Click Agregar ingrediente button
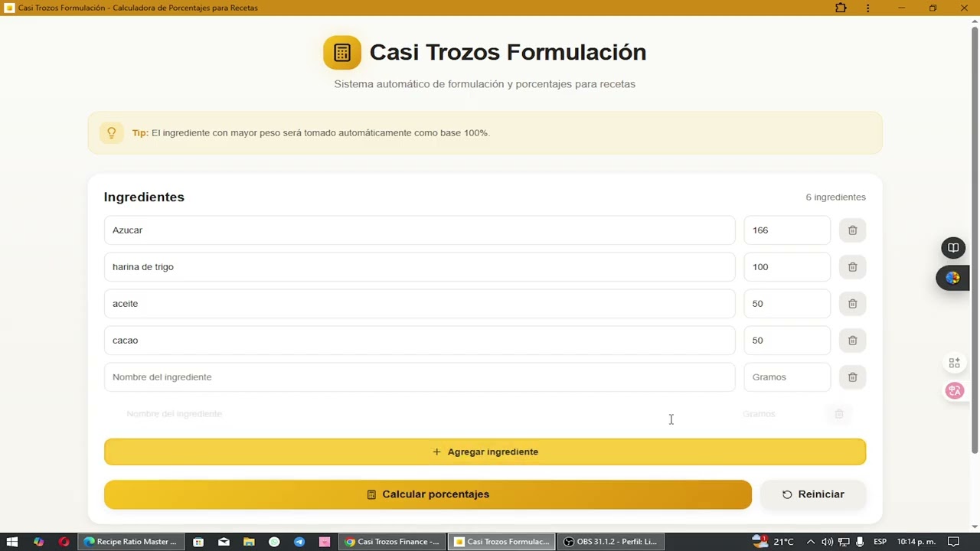 (485, 452)
